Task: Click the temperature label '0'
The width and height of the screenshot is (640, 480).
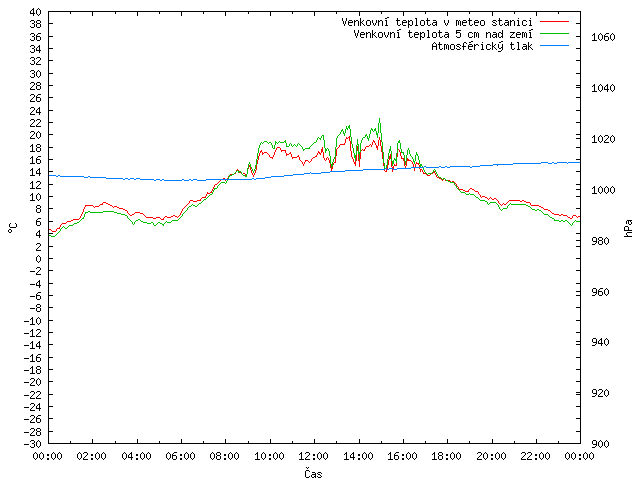Action: pyautogui.click(x=38, y=259)
